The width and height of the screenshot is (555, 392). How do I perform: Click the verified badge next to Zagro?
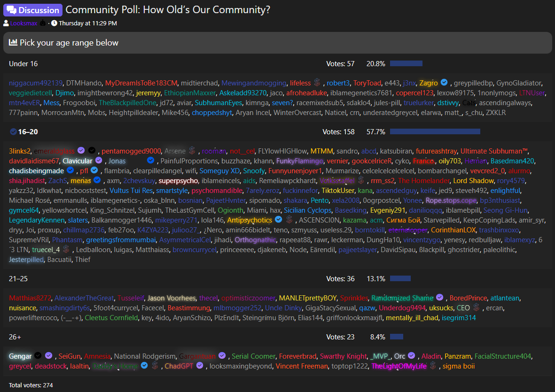[x=444, y=83]
